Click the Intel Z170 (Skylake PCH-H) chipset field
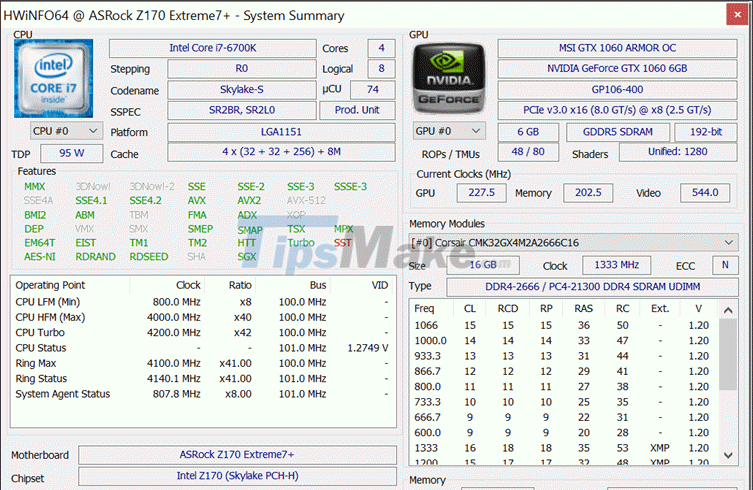The width and height of the screenshot is (753, 490). (x=237, y=476)
